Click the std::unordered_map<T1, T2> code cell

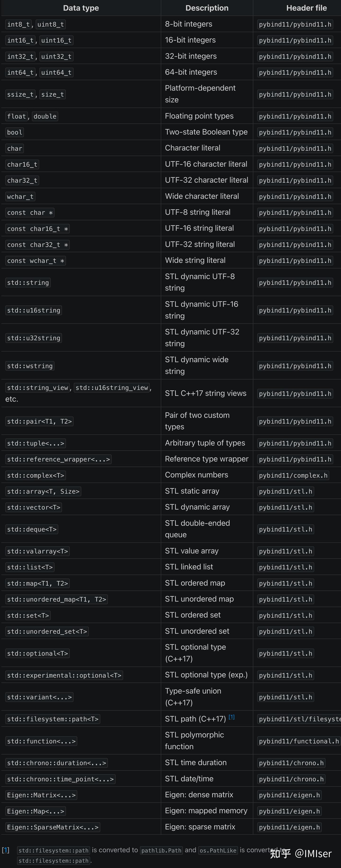(x=57, y=599)
